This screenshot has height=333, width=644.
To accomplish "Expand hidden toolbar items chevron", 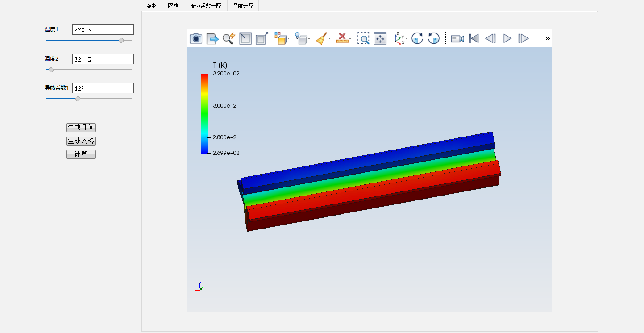I will (x=548, y=39).
